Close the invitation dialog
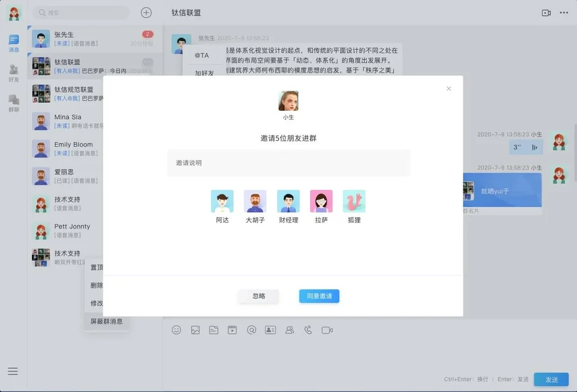The height and width of the screenshot is (392, 577). click(448, 88)
